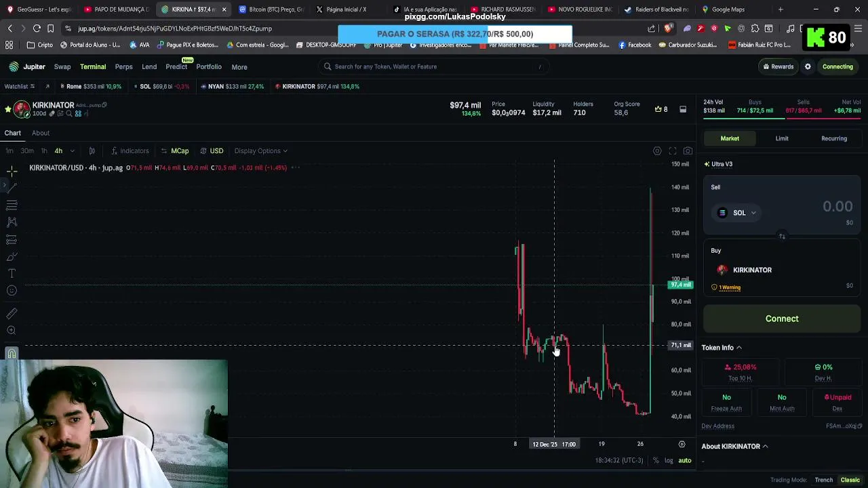Toggle log scale on chart

(669, 461)
